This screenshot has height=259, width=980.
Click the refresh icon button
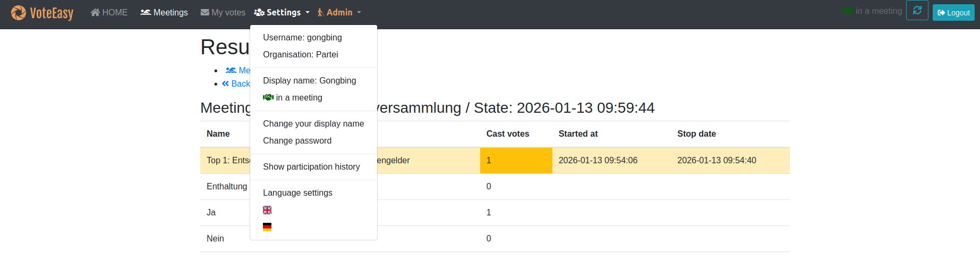click(917, 11)
